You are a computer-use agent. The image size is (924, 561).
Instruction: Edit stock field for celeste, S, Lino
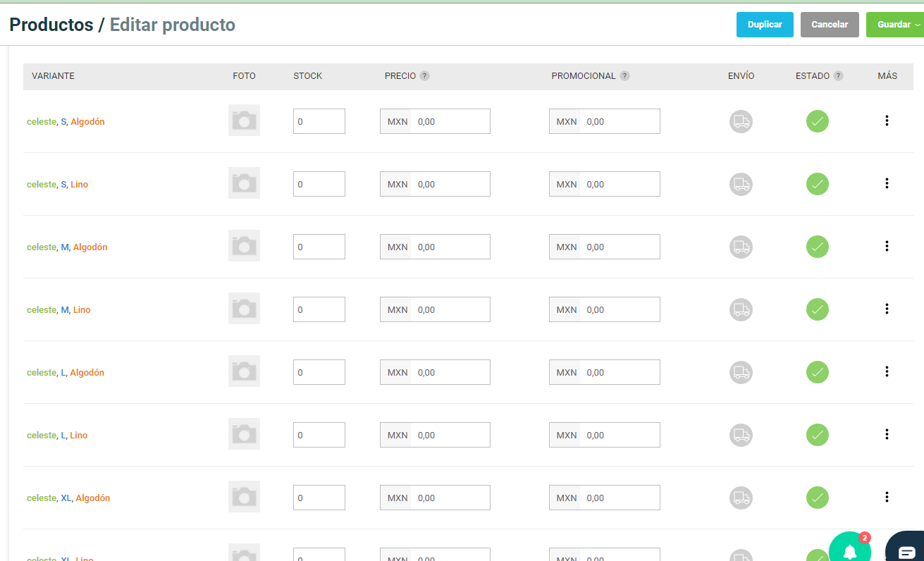[x=319, y=184]
